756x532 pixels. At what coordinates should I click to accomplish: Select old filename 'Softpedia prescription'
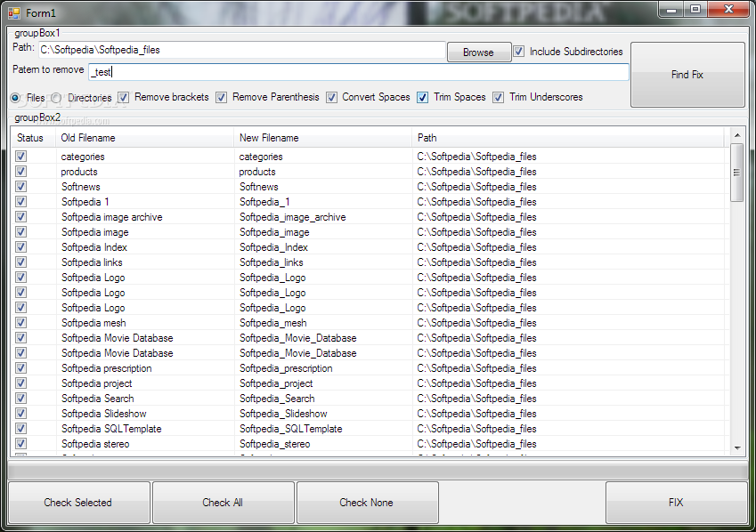pyautogui.click(x=107, y=368)
